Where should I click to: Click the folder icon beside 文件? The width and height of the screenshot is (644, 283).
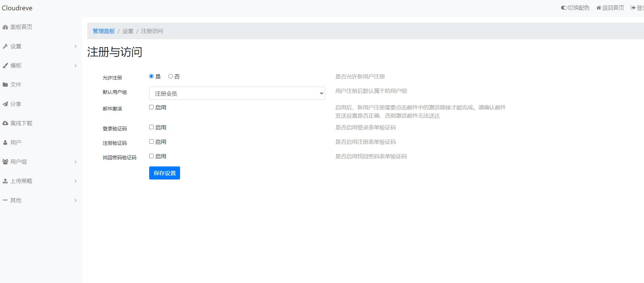point(5,85)
